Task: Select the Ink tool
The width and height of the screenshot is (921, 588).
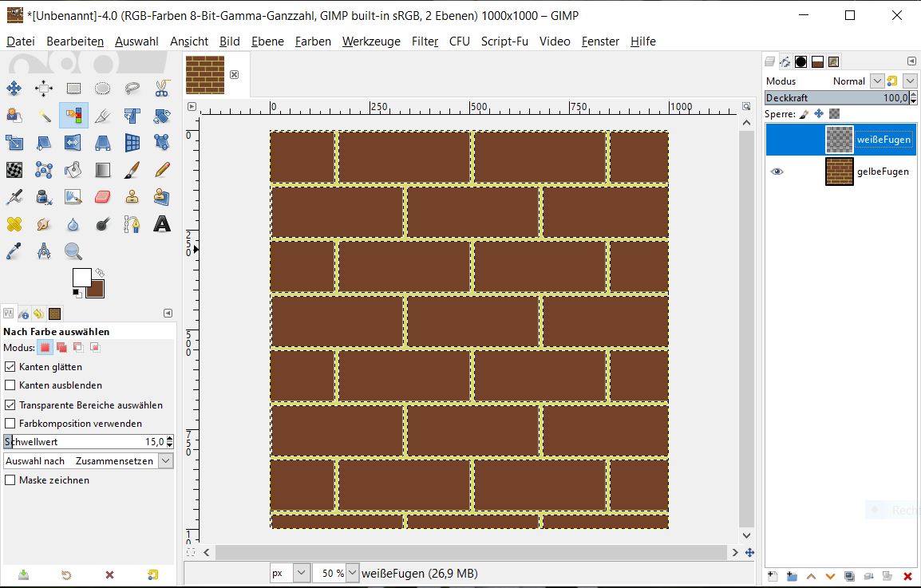Action: (43, 197)
